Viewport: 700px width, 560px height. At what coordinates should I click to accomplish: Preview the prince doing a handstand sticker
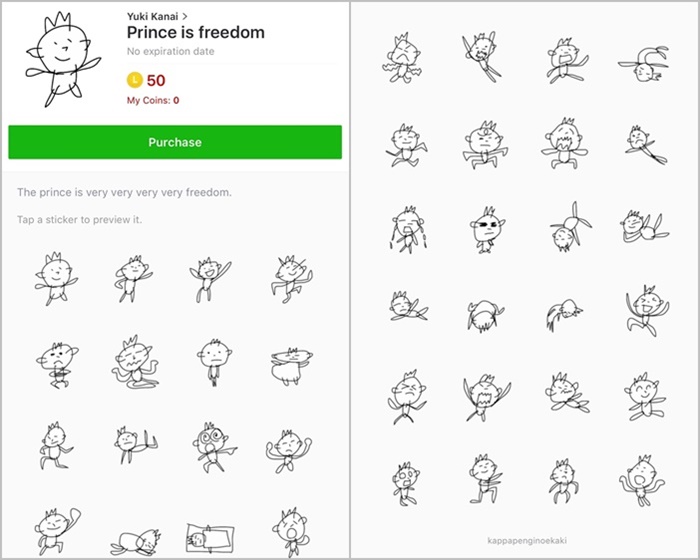click(570, 227)
